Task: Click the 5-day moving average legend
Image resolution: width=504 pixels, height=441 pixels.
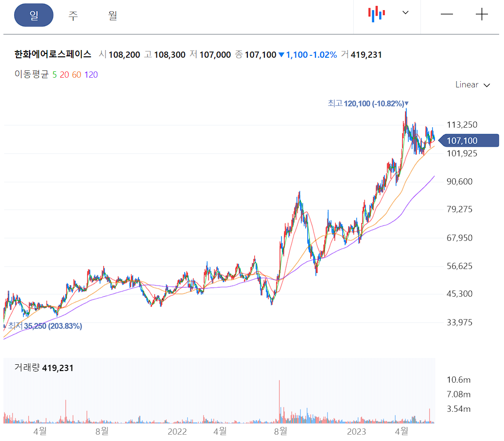Action: [x=54, y=75]
